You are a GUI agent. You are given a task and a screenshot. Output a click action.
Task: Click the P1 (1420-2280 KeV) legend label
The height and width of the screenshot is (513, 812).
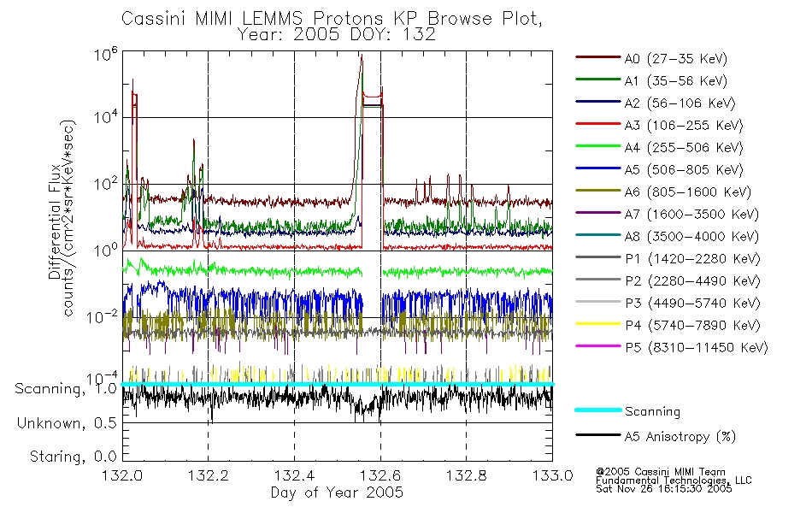click(692, 258)
